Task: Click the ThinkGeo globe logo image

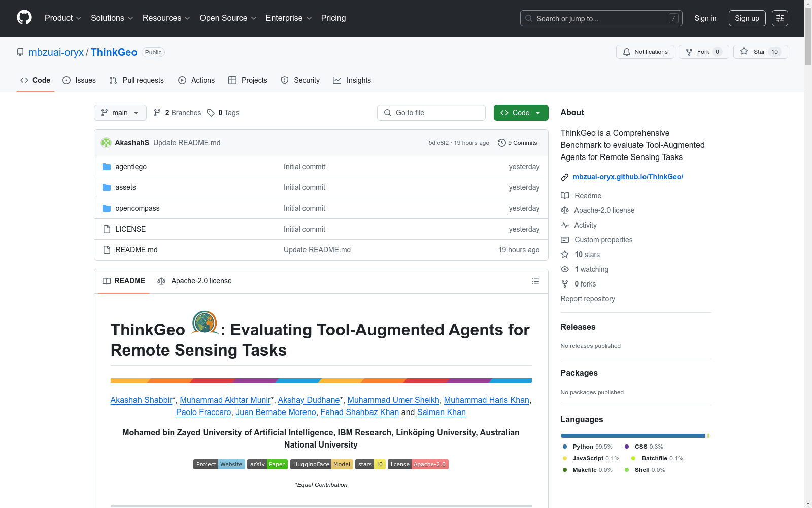Action: click(205, 323)
